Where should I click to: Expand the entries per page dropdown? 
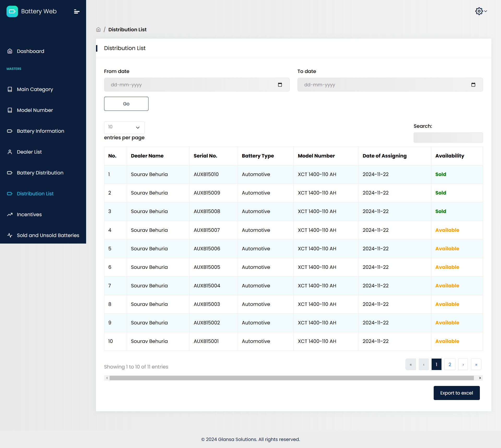pyautogui.click(x=124, y=127)
